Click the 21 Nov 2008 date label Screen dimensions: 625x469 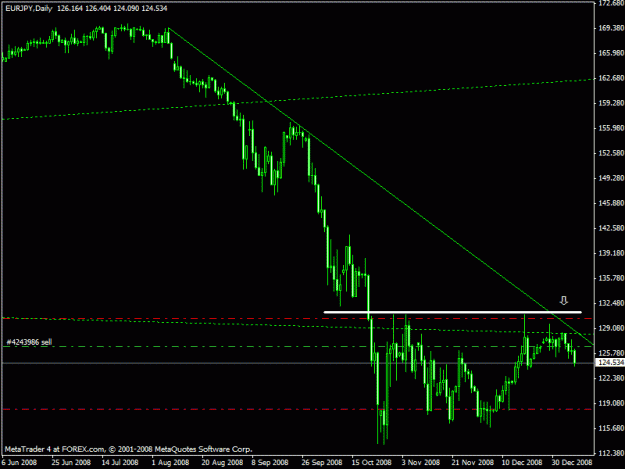(473, 463)
